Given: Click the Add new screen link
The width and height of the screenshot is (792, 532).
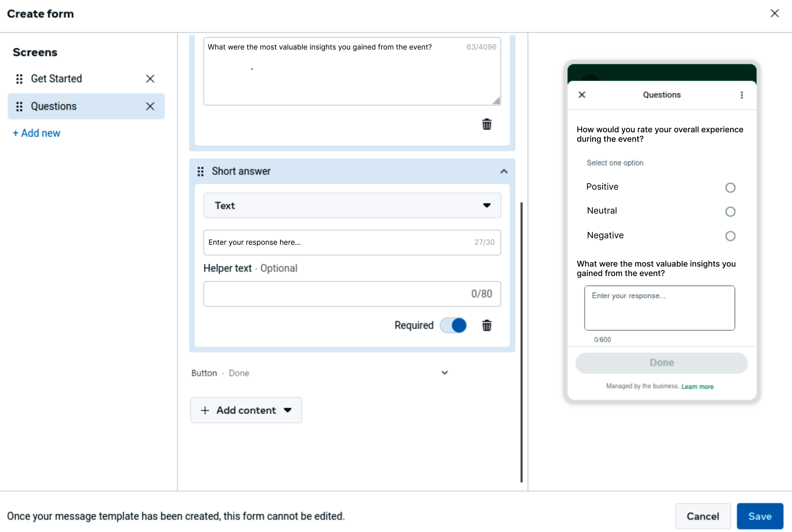Looking at the screenshot, I should 37,133.
